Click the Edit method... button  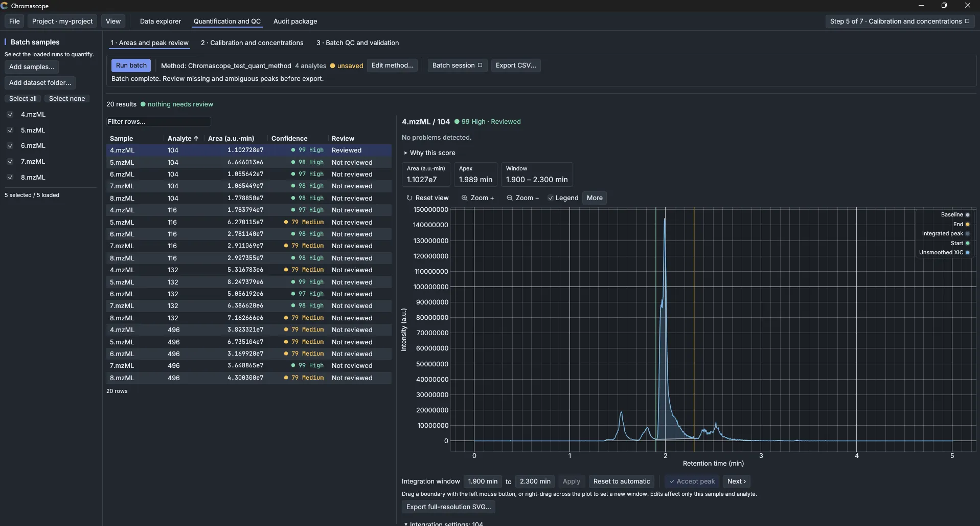pyautogui.click(x=392, y=65)
